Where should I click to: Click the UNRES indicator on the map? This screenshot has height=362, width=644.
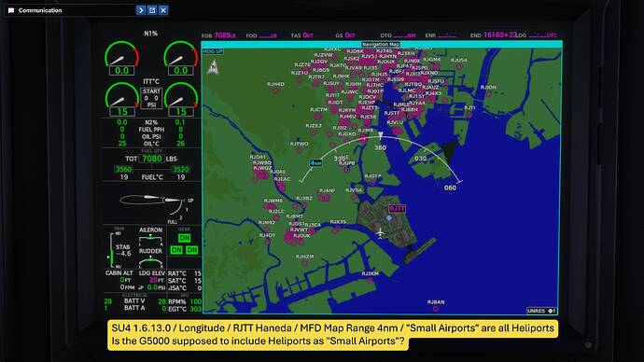click(541, 311)
